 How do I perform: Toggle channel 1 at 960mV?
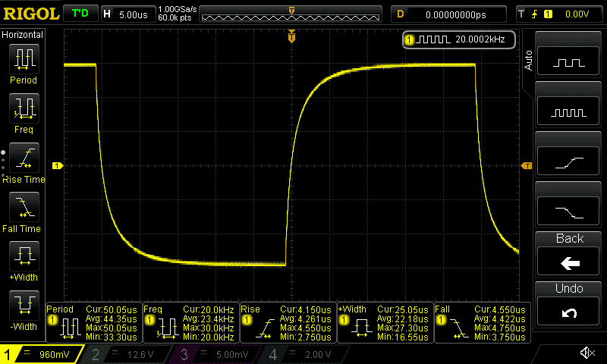click(x=41, y=354)
